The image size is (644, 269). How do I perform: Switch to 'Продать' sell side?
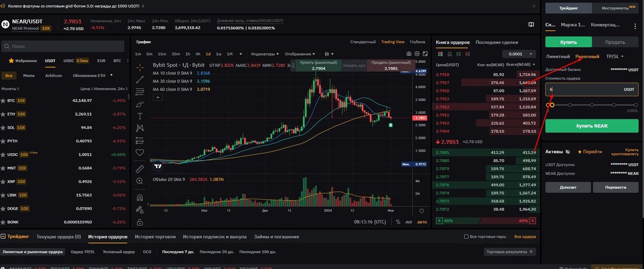coord(615,42)
